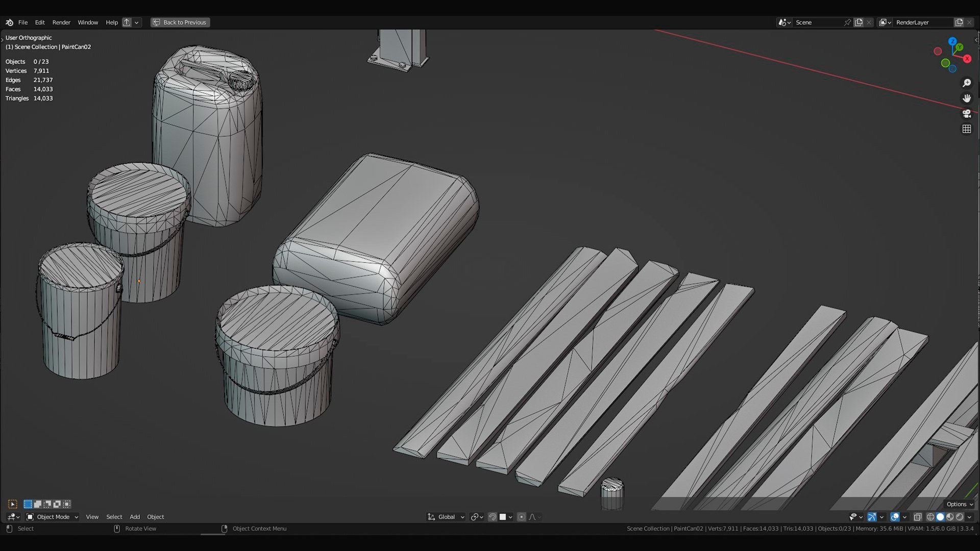The image size is (980, 551).
Task: Open Global transform orientation dropdown
Action: click(446, 517)
